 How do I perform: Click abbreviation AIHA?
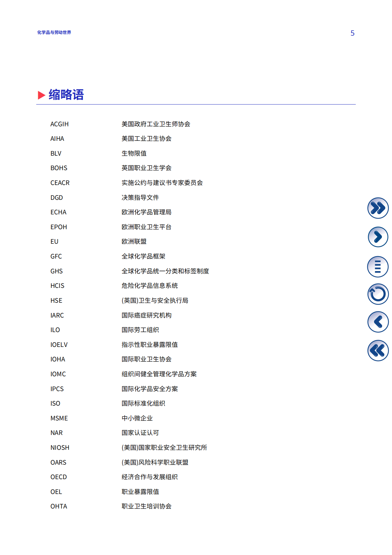(x=57, y=139)
